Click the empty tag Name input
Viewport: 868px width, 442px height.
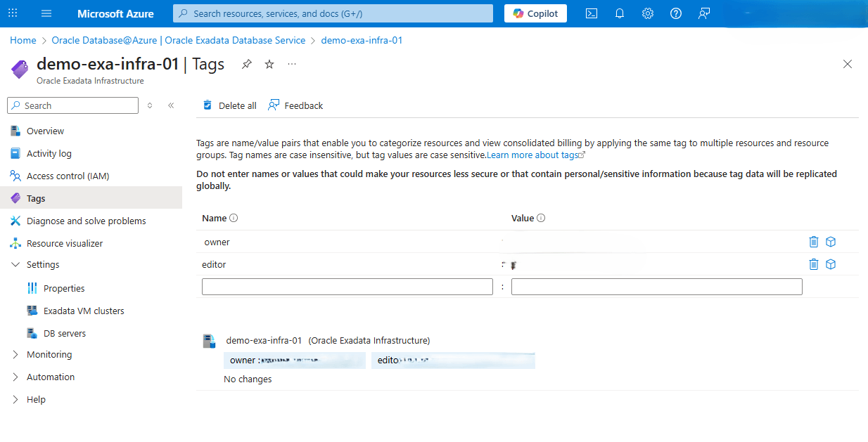point(347,287)
